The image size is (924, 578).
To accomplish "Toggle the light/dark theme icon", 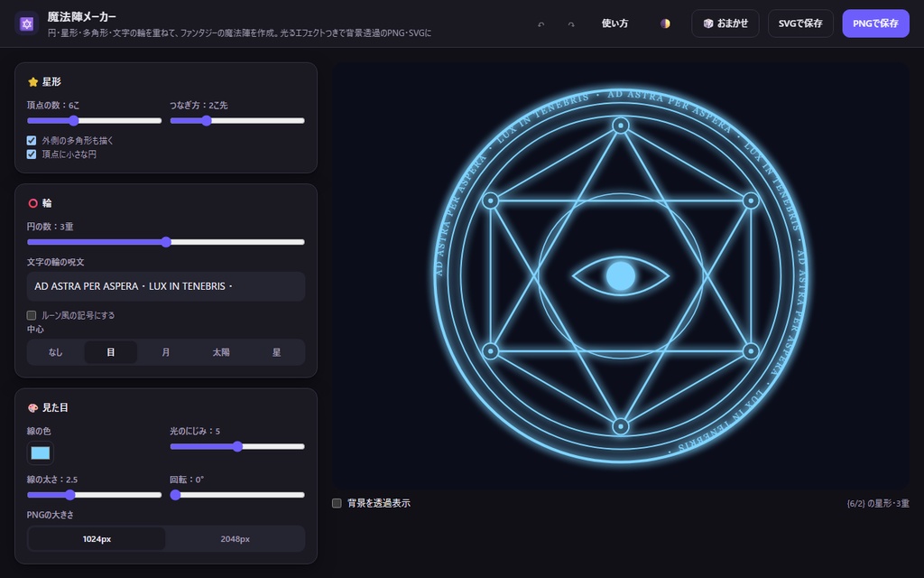I will [665, 23].
